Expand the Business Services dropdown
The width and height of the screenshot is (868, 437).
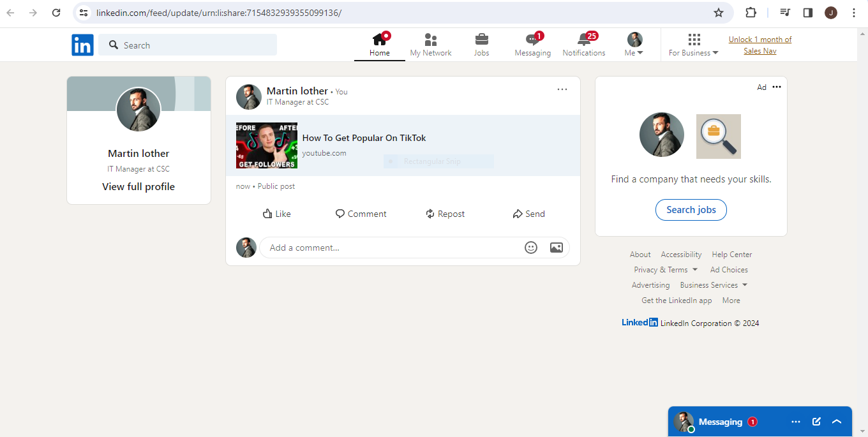[x=714, y=285]
